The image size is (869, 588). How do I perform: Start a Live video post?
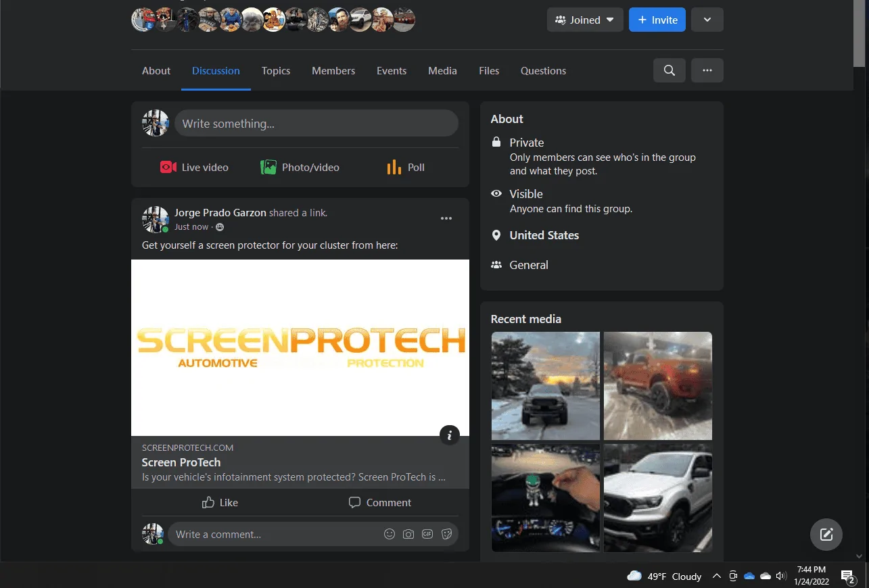(195, 167)
